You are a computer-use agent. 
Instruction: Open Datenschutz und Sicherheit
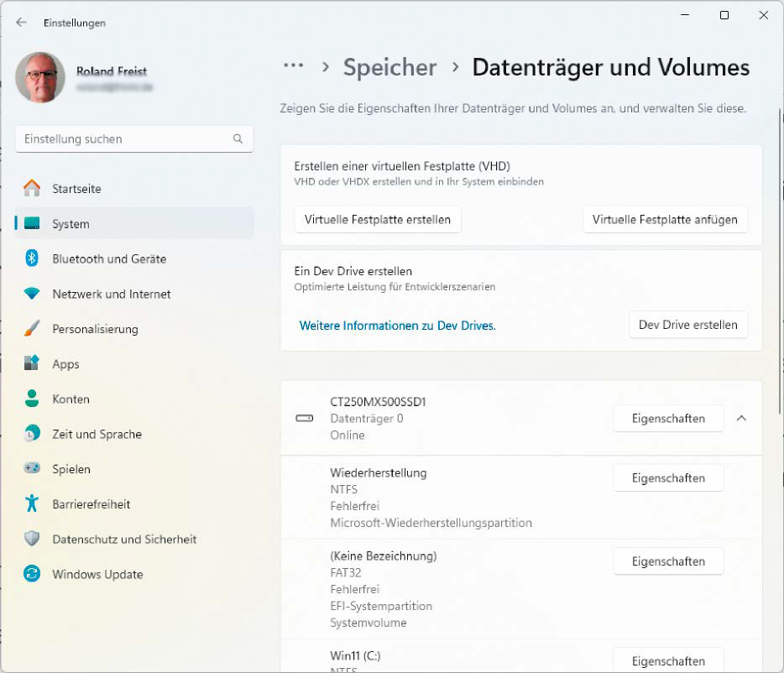134,539
